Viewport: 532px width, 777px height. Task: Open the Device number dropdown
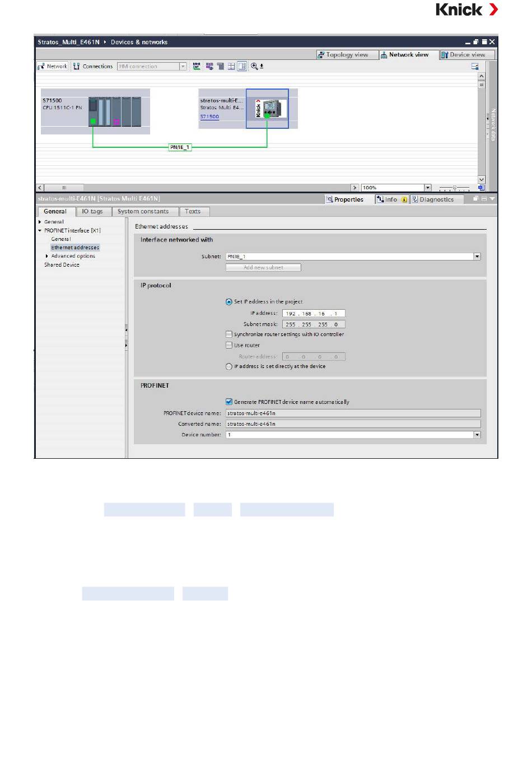[477, 435]
